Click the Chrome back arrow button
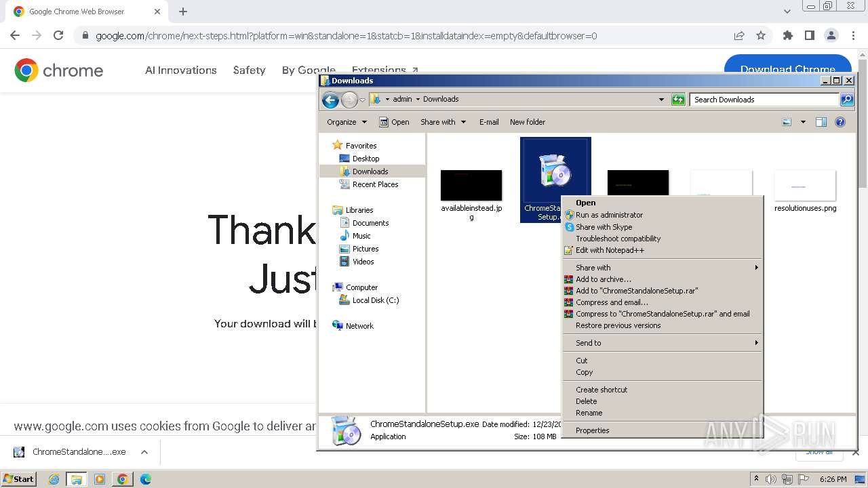868x488 pixels. click(15, 36)
